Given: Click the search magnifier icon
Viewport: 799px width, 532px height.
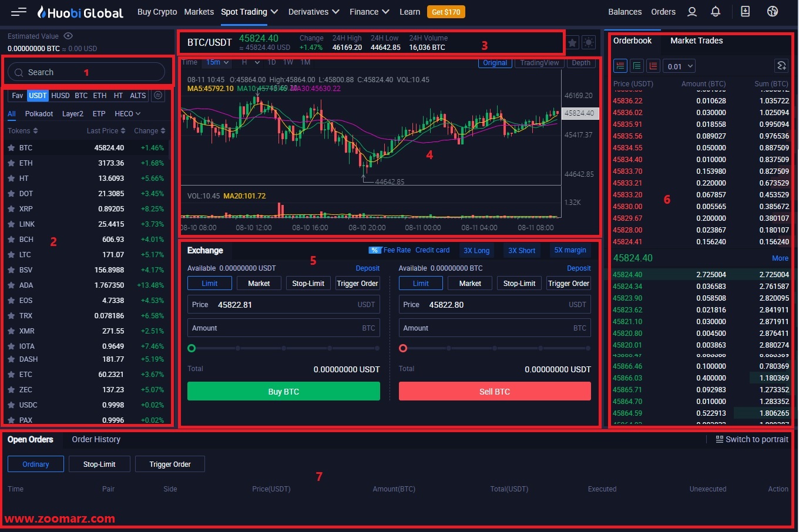Looking at the screenshot, I should click(19, 72).
